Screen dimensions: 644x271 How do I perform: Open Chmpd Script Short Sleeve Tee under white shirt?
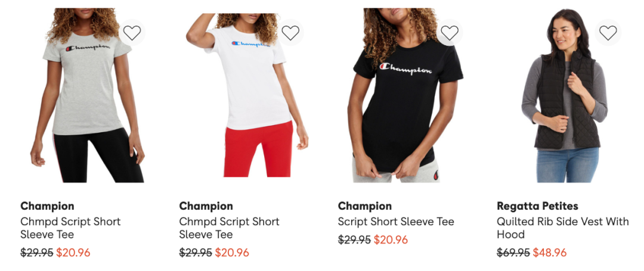tap(229, 228)
